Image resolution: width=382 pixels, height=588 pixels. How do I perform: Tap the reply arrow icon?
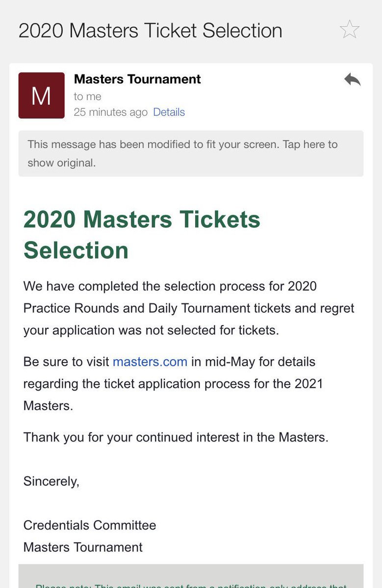point(352,80)
